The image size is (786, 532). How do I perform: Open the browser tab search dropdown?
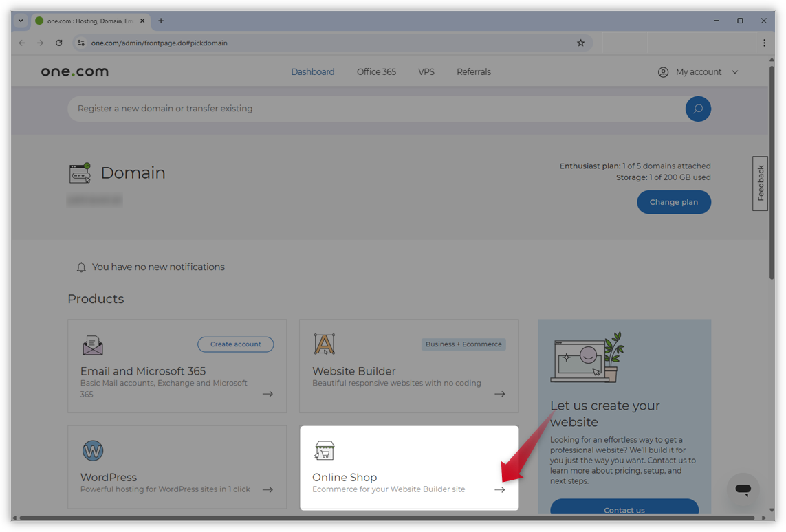pos(21,21)
